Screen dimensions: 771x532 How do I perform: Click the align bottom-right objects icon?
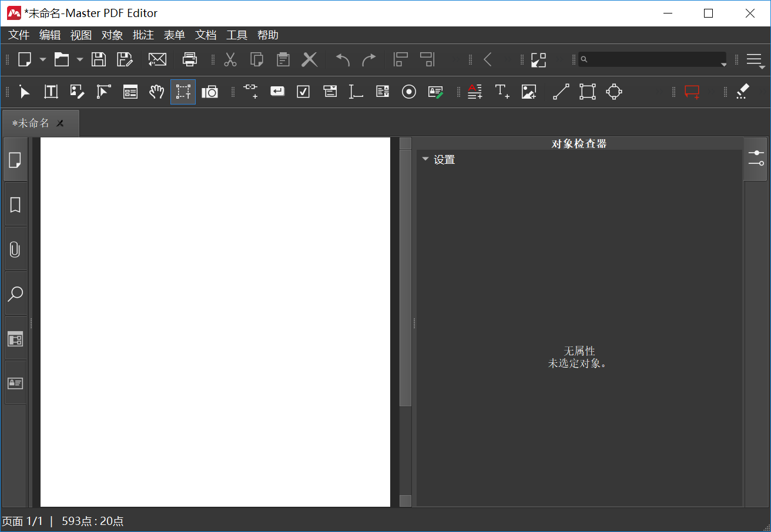[x=427, y=59]
